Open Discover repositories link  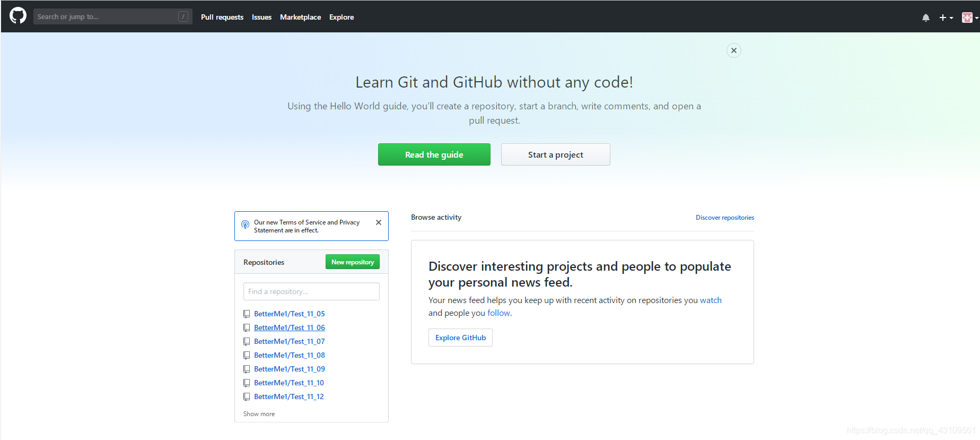click(x=725, y=218)
